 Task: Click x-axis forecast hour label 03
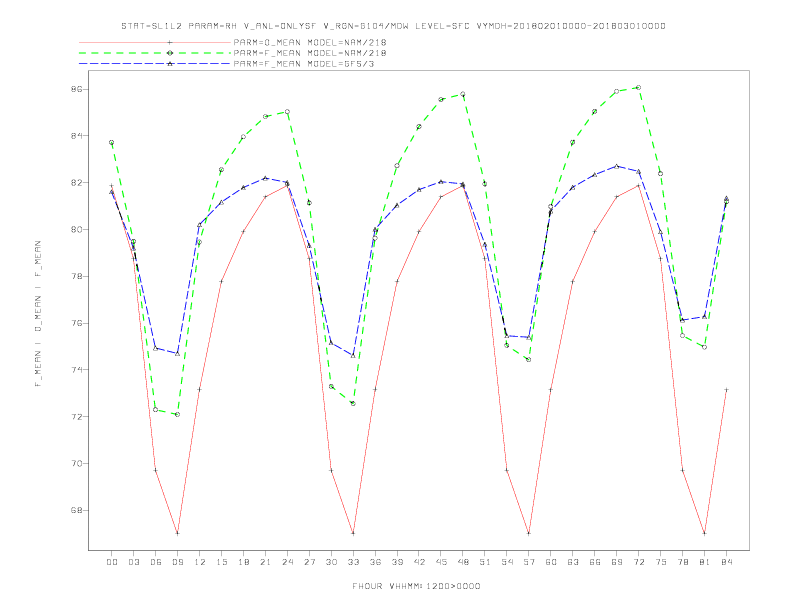(134, 562)
